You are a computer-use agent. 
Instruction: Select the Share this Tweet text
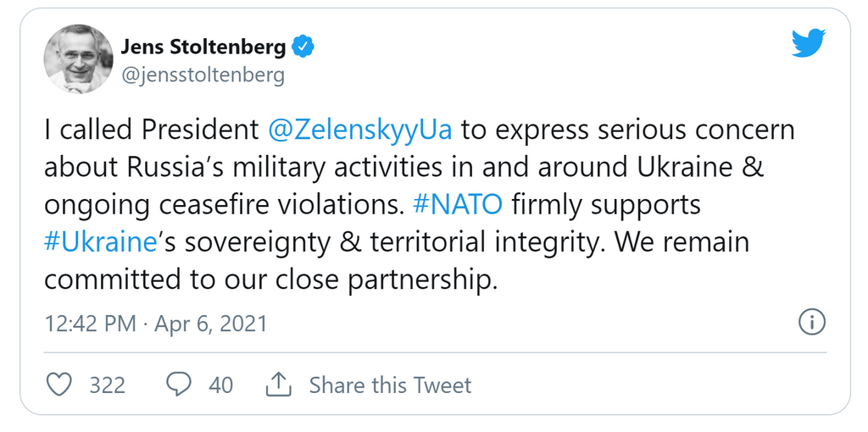point(390,385)
